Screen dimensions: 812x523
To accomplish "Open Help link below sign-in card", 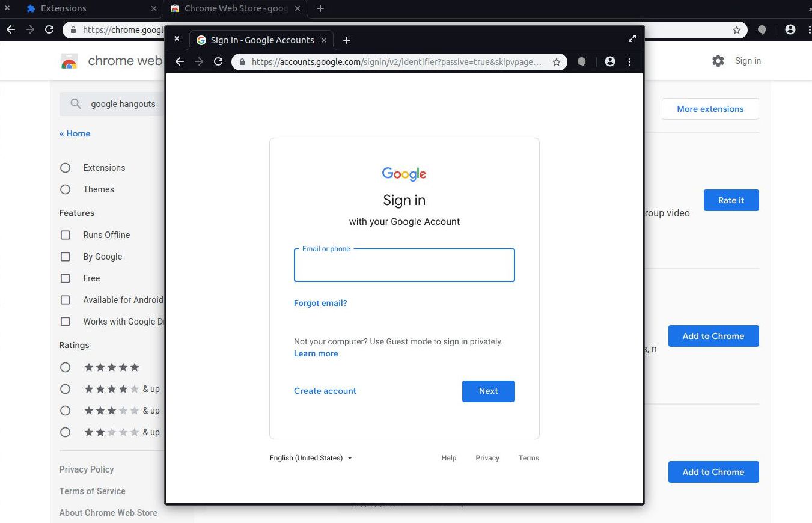I will [449, 458].
